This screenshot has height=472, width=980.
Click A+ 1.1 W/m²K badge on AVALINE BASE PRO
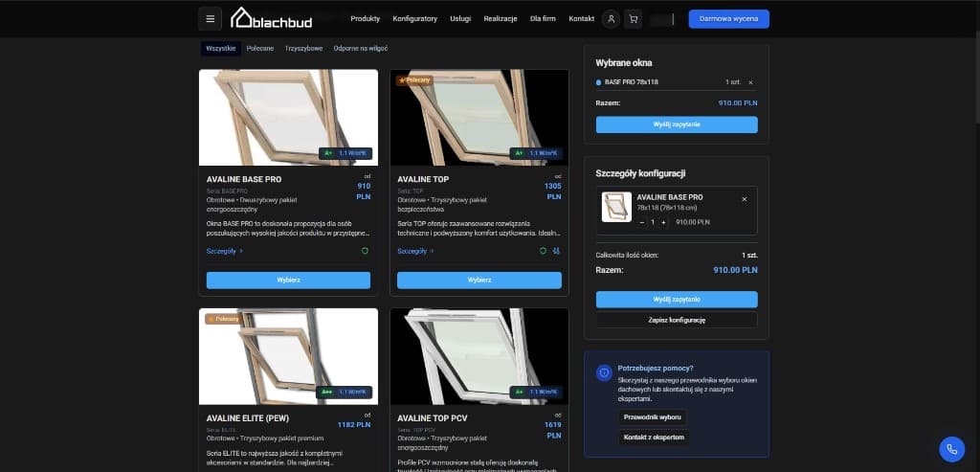point(345,153)
